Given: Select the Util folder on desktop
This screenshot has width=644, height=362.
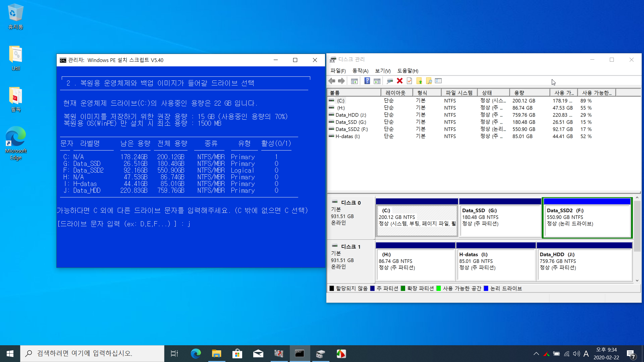Looking at the screenshot, I should (x=15, y=58).
